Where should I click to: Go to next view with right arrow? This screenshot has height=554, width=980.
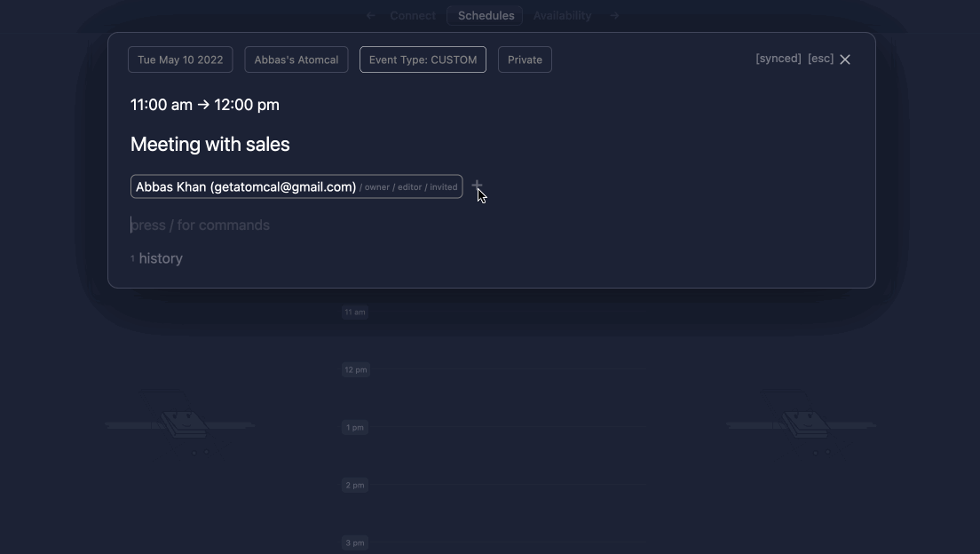pyautogui.click(x=614, y=16)
